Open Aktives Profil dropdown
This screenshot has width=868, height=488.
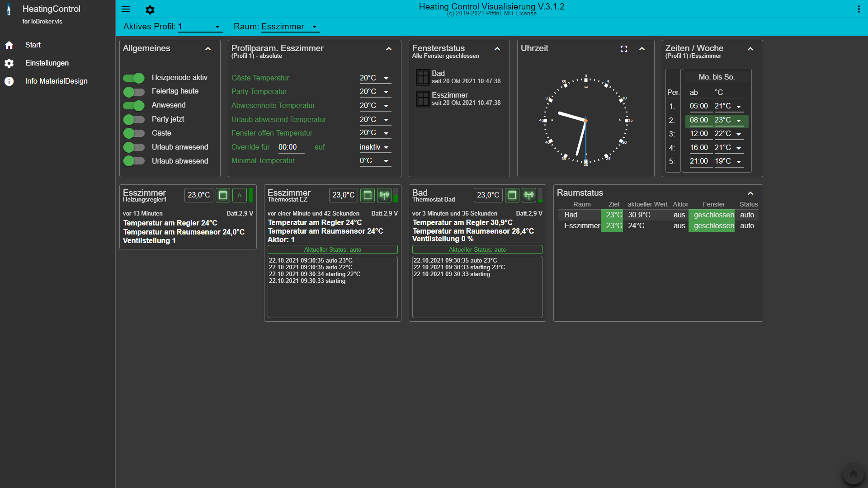[200, 27]
